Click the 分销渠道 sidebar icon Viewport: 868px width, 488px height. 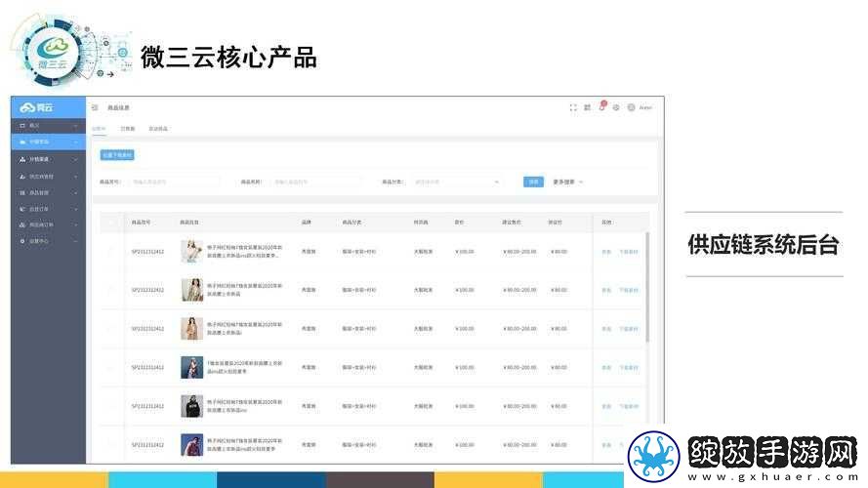tap(22, 159)
